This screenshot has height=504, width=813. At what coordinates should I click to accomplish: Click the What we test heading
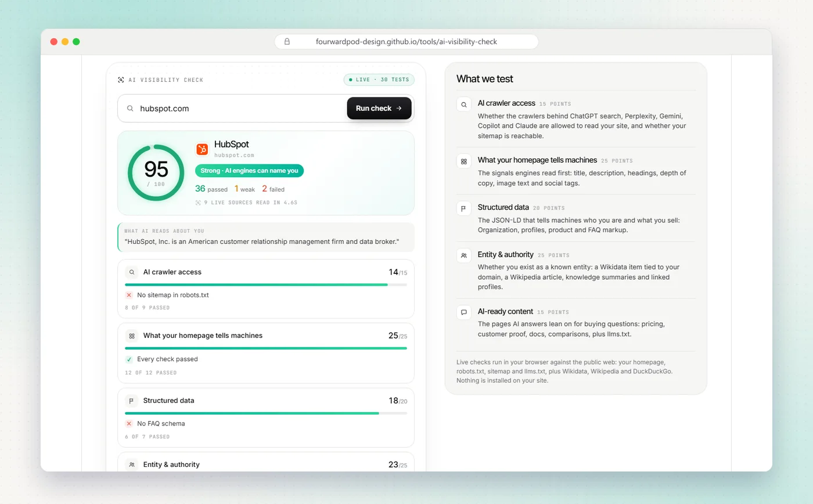coord(485,79)
